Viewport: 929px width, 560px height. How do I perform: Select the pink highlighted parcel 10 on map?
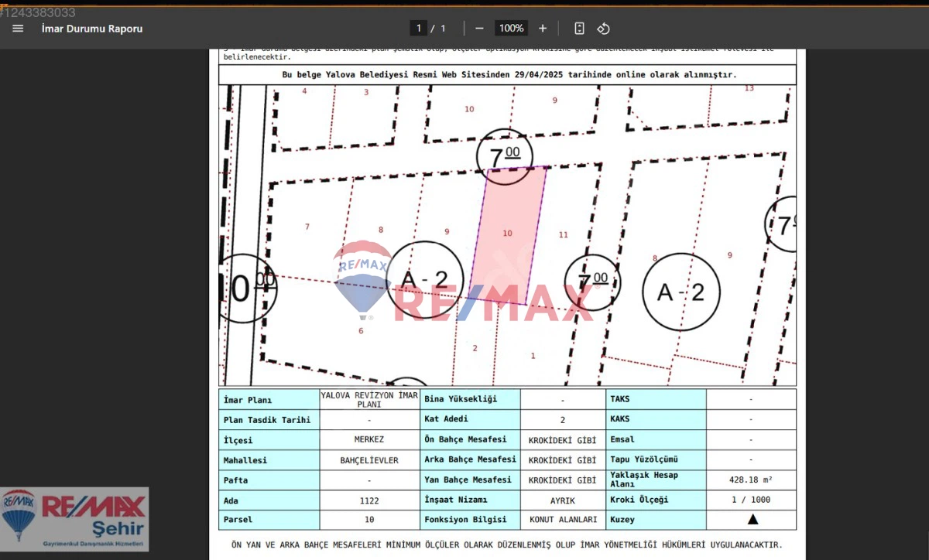(x=508, y=234)
